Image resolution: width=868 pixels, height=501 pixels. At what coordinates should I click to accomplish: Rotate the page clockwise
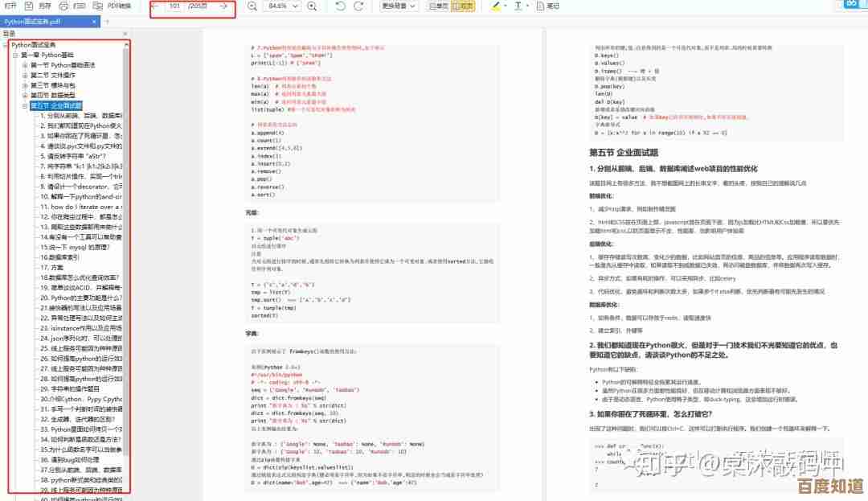pyautogui.click(x=360, y=6)
